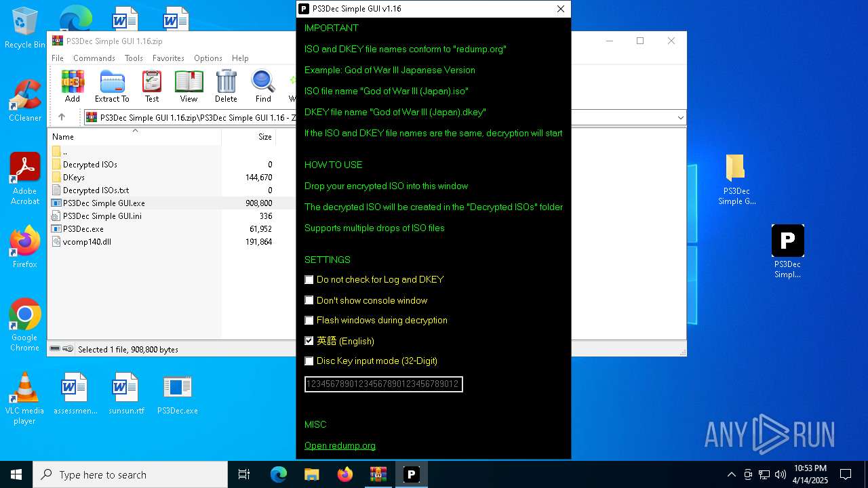The width and height of the screenshot is (868, 488).
Task: Click the Windows Start button
Action: pyautogui.click(x=16, y=474)
